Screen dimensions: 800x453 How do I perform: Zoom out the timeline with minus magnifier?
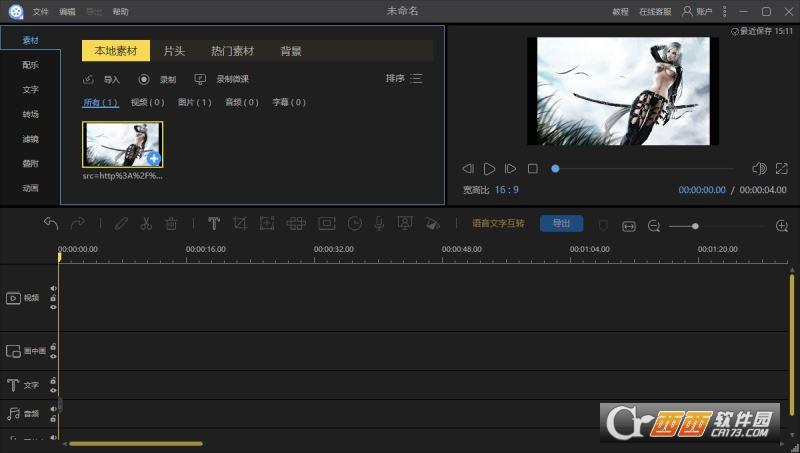654,226
